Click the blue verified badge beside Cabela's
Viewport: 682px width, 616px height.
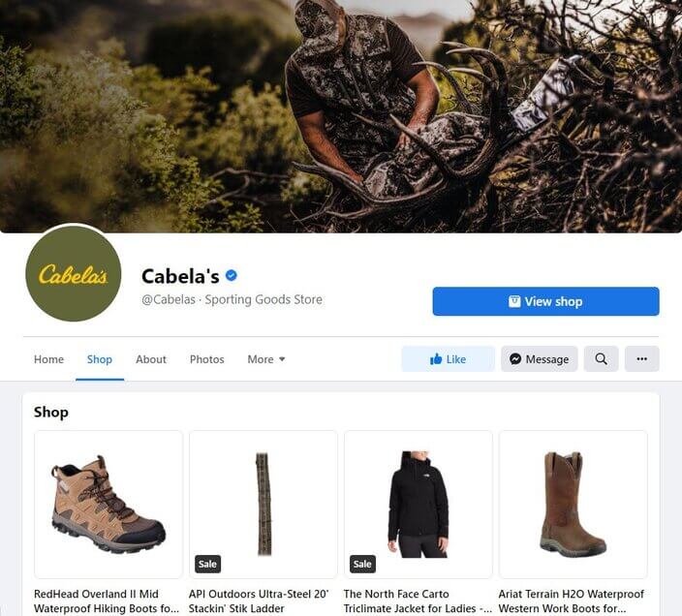232,276
